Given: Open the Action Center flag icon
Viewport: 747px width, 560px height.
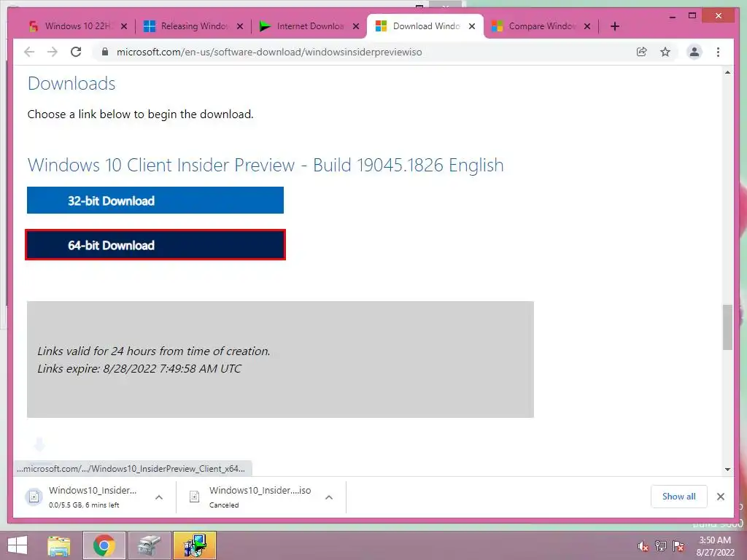Looking at the screenshot, I should (x=678, y=546).
